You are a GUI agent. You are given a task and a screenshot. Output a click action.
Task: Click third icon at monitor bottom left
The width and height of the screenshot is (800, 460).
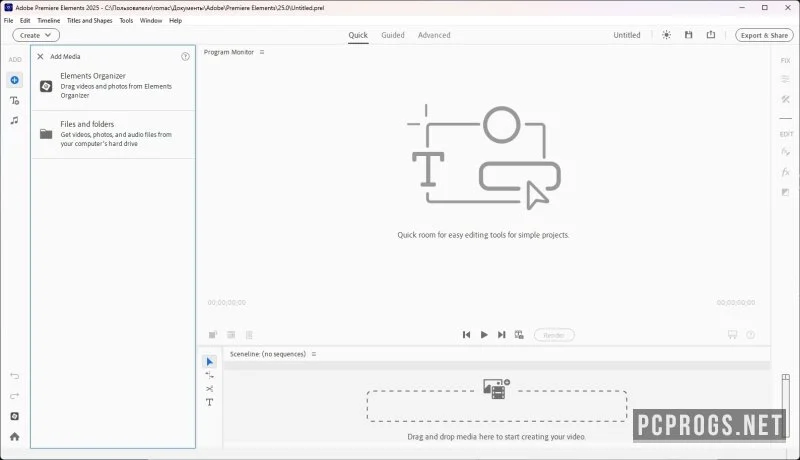249,335
